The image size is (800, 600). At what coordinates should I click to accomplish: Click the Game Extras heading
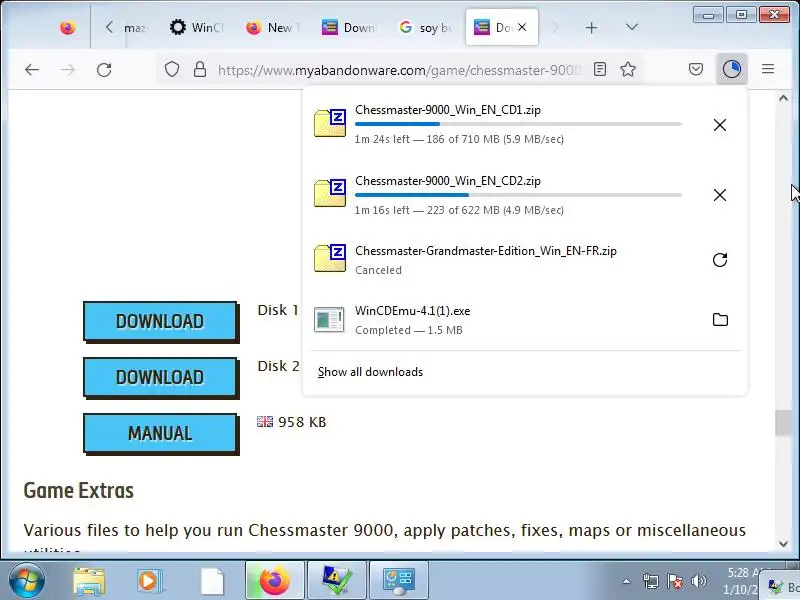click(x=79, y=491)
